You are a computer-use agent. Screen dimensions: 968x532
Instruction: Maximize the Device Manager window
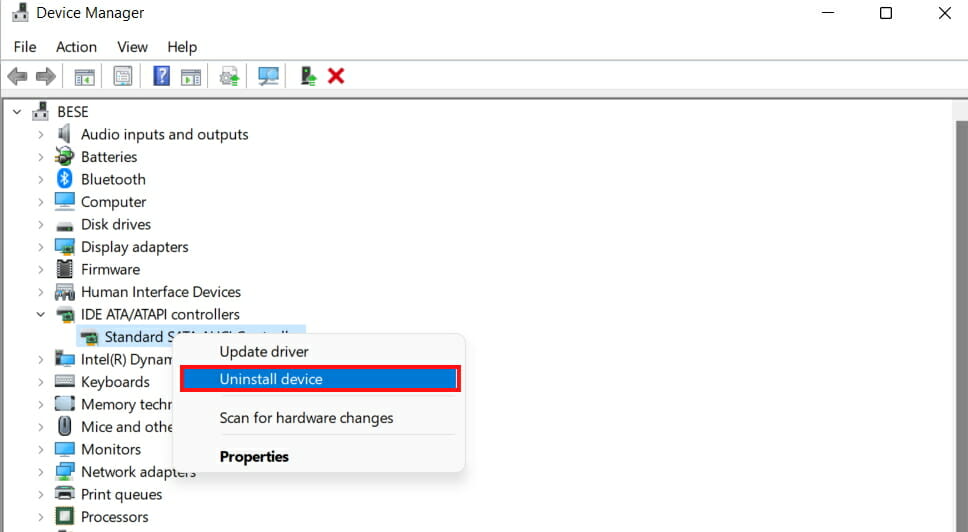click(886, 13)
